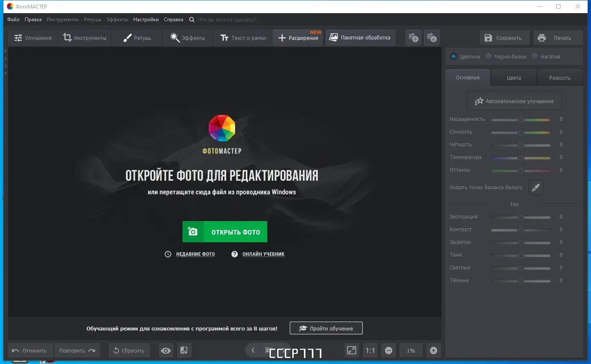Click the add-preset icon with plus sign
The image size is (591, 364).
(413, 37)
